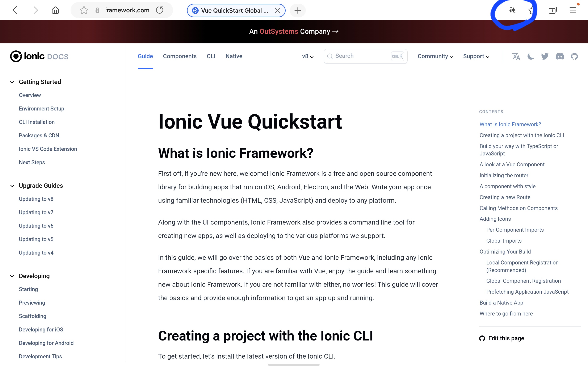
Task: Close the Vue QuickStart Global tab
Action: point(278,11)
